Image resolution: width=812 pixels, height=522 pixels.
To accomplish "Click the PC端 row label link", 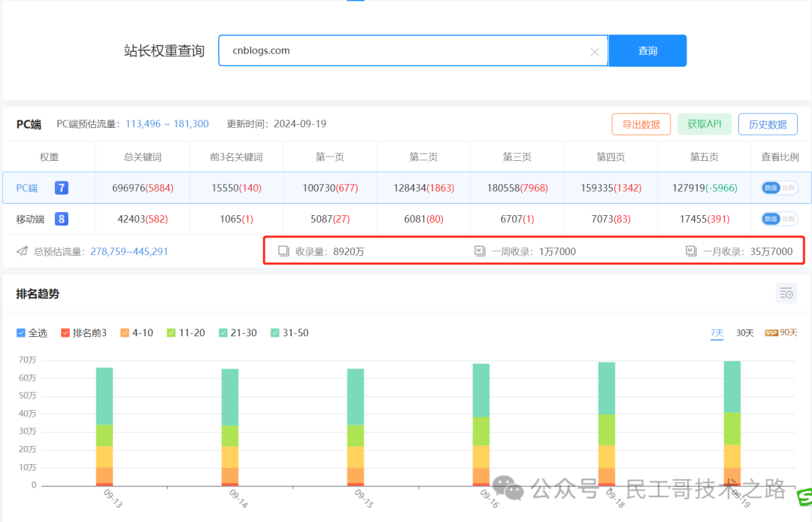I will point(27,188).
